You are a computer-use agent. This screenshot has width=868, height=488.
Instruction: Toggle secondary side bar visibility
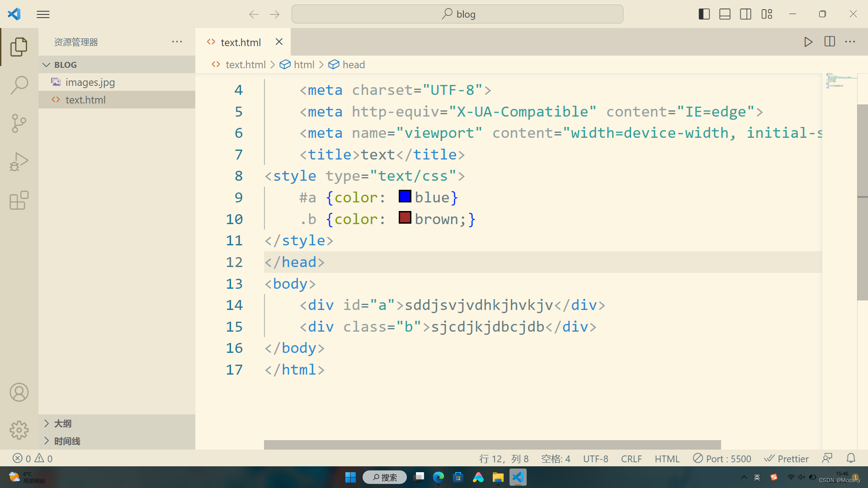click(x=745, y=14)
